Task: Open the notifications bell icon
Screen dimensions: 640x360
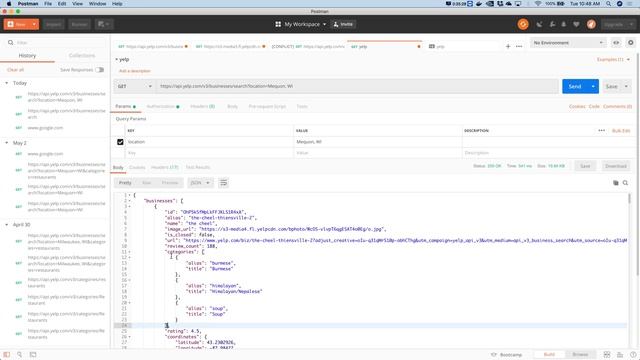Action: [x=564, y=24]
